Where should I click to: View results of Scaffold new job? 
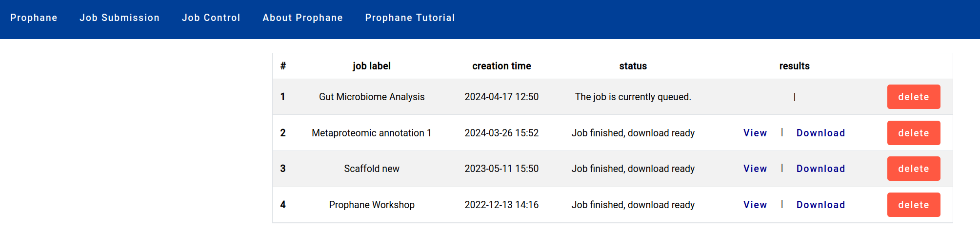tap(755, 169)
